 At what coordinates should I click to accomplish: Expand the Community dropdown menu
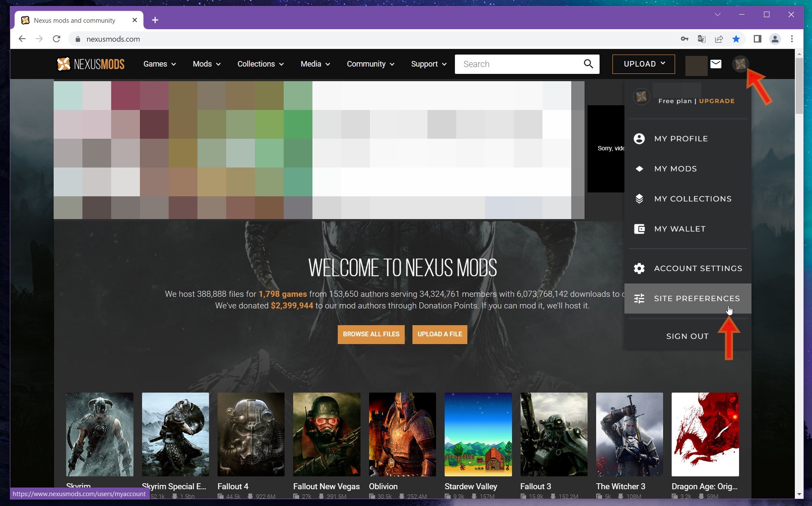[x=370, y=64]
